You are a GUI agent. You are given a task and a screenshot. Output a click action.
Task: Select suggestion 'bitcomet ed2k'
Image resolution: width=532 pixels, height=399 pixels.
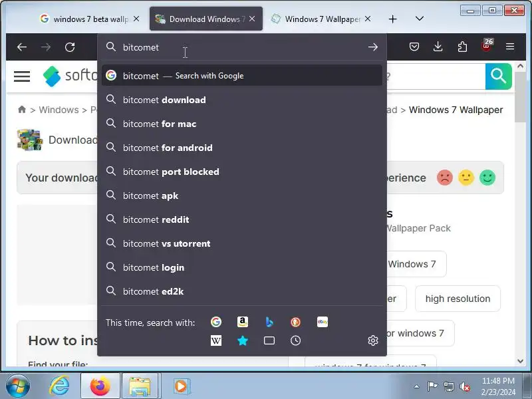(x=242, y=291)
